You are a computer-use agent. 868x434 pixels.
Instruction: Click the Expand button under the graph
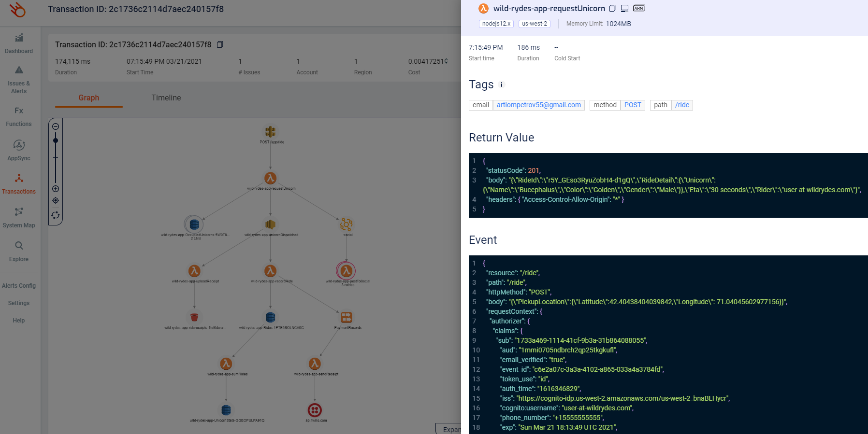[x=449, y=429]
